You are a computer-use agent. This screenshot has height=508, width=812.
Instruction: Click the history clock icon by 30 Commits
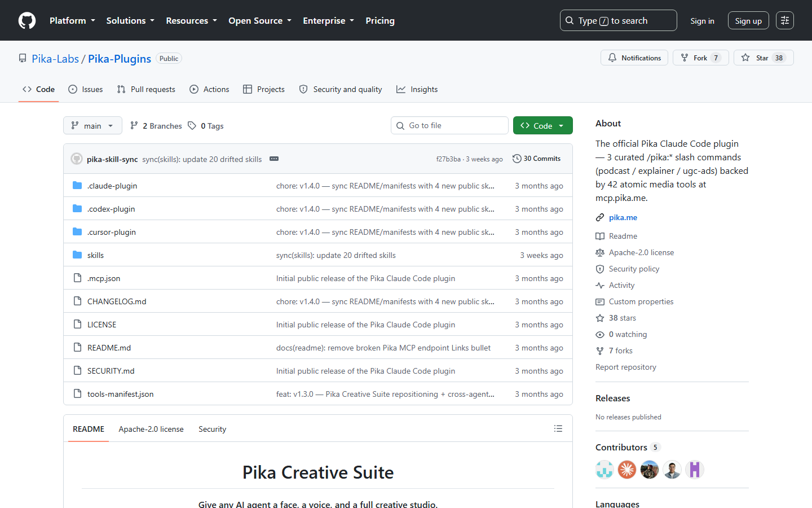tap(517, 159)
